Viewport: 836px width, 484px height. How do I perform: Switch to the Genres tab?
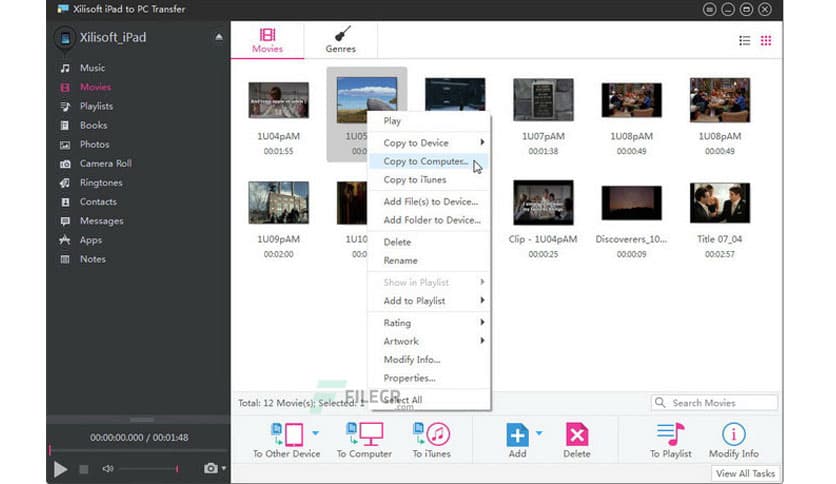(341, 41)
